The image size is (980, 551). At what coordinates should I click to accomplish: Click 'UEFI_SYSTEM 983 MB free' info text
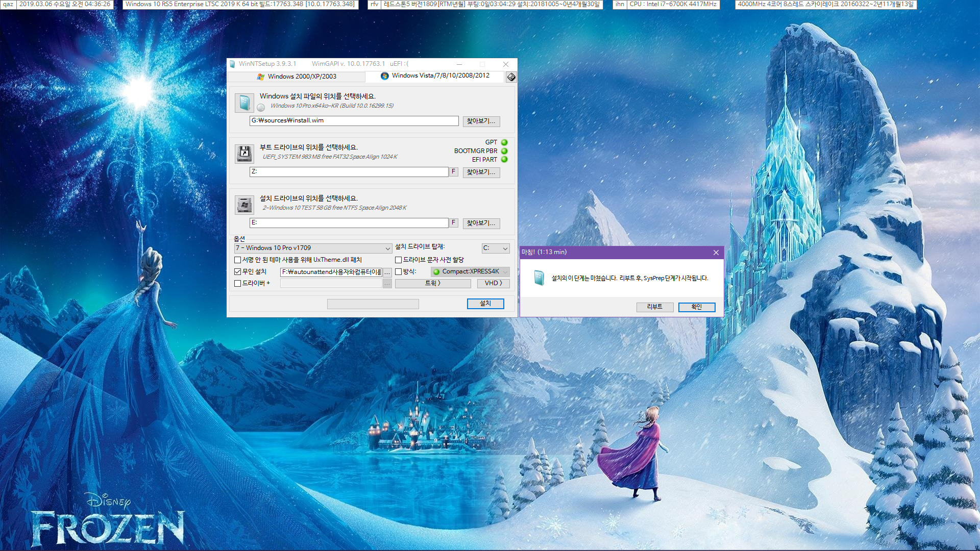(330, 157)
